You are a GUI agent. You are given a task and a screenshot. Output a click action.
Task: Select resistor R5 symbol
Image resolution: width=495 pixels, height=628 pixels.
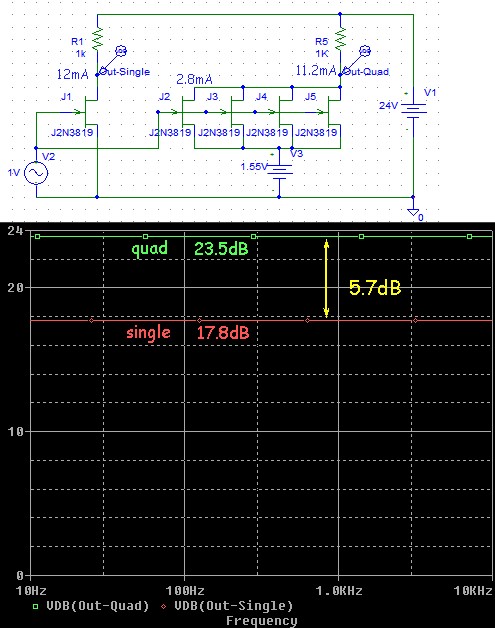click(x=340, y=38)
